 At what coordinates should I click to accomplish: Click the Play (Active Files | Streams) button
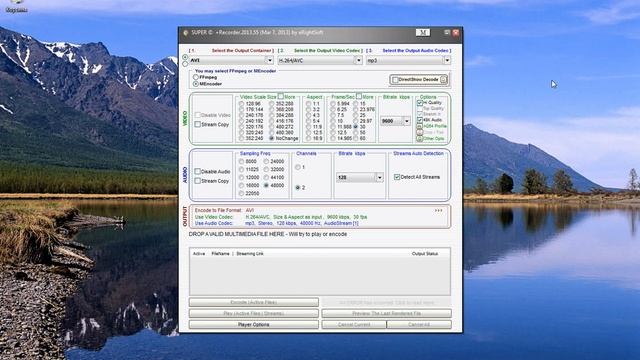(253, 313)
